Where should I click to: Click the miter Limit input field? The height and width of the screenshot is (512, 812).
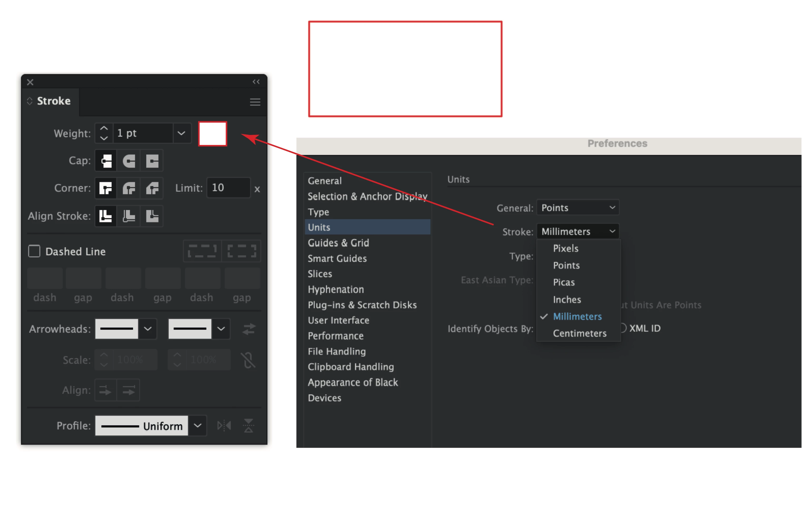(228, 188)
